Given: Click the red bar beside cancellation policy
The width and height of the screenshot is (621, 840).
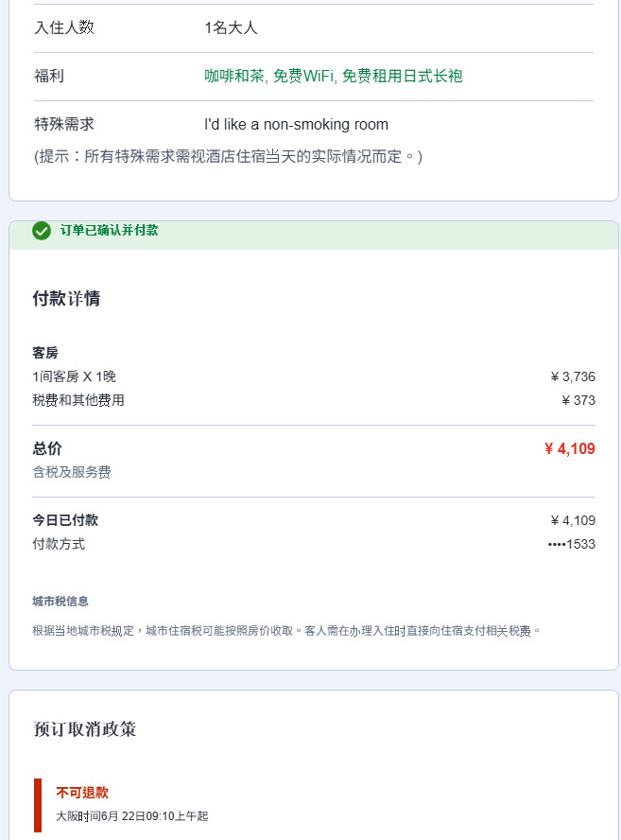Looking at the screenshot, I should tap(38, 805).
